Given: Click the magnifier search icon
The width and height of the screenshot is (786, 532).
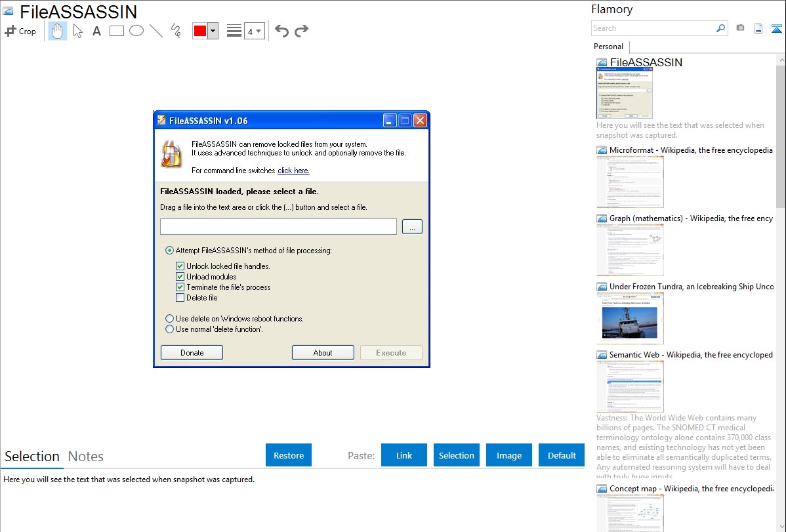Looking at the screenshot, I should pyautogui.click(x=721, y=28).
